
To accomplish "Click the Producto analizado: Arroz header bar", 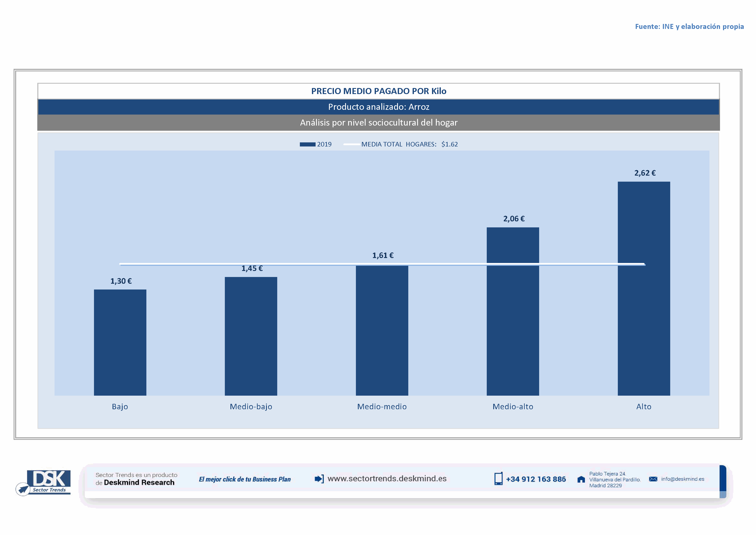I will (x=379, y=107).
